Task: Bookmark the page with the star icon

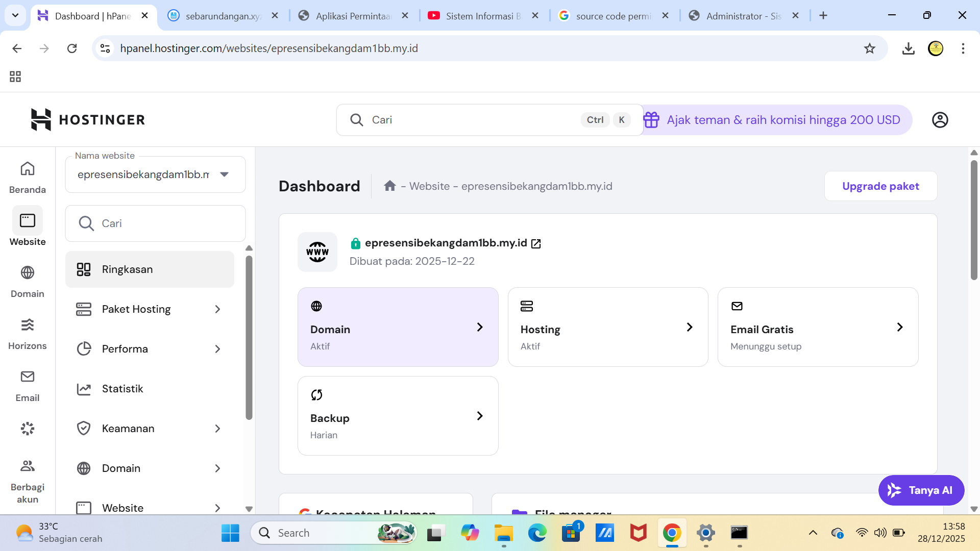Action: point(869,48)
